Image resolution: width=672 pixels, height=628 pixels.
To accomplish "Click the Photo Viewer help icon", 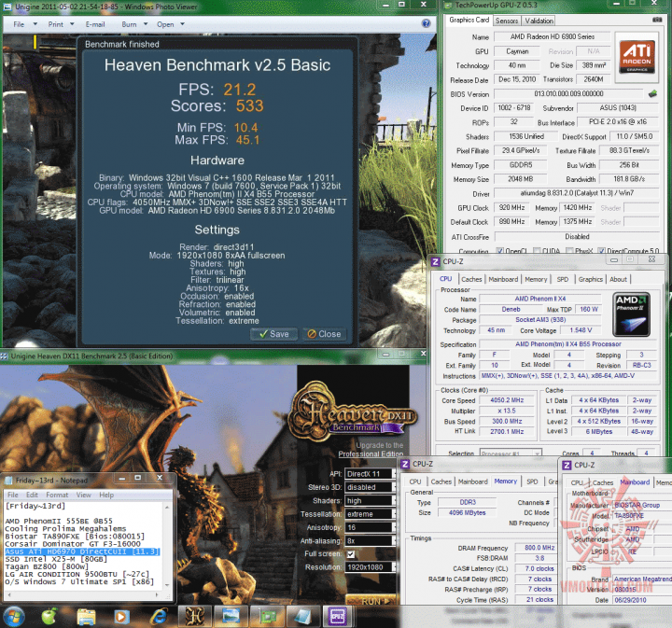I will 426,23.
